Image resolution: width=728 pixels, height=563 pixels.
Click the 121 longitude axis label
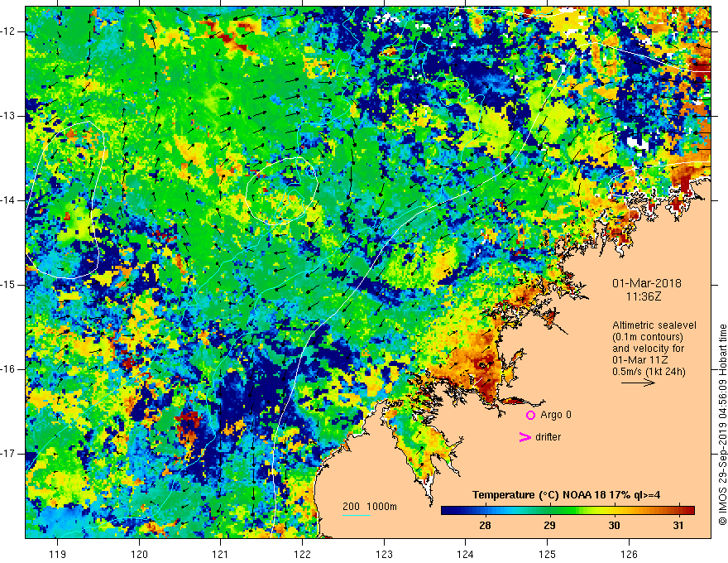point(221,554)
